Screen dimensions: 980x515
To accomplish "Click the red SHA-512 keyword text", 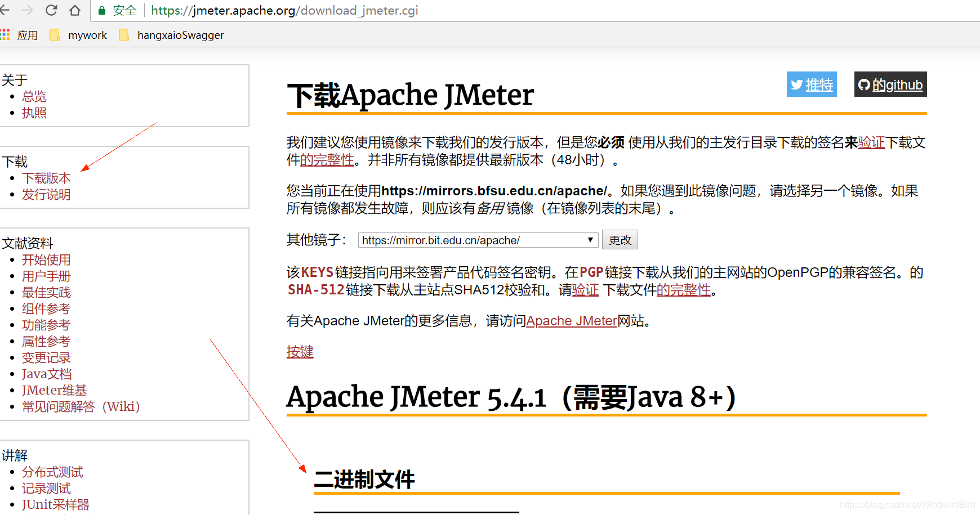I will (x=316, y=290).
